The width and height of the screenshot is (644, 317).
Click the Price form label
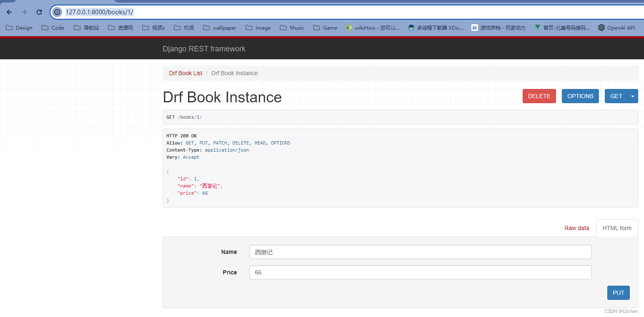pyautogui.click(x=230, y=272)
